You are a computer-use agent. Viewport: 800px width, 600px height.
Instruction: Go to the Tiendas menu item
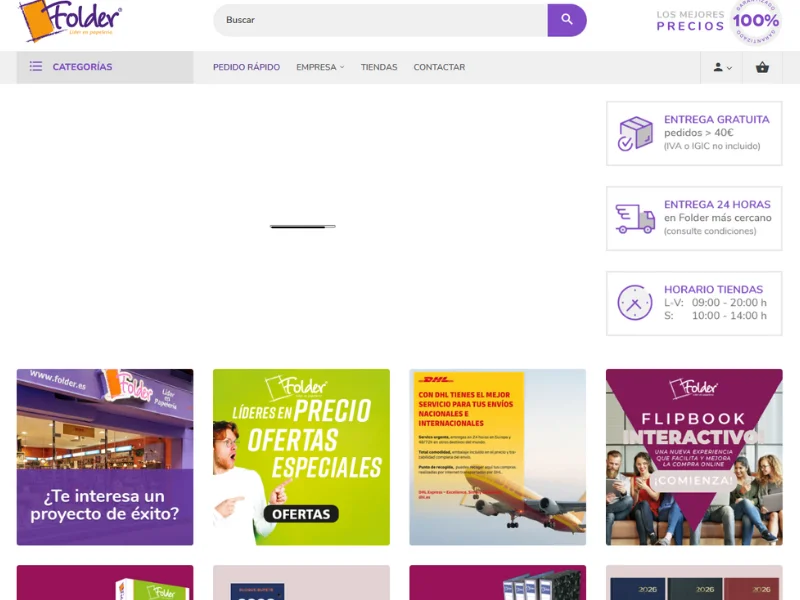click(379, 67)
